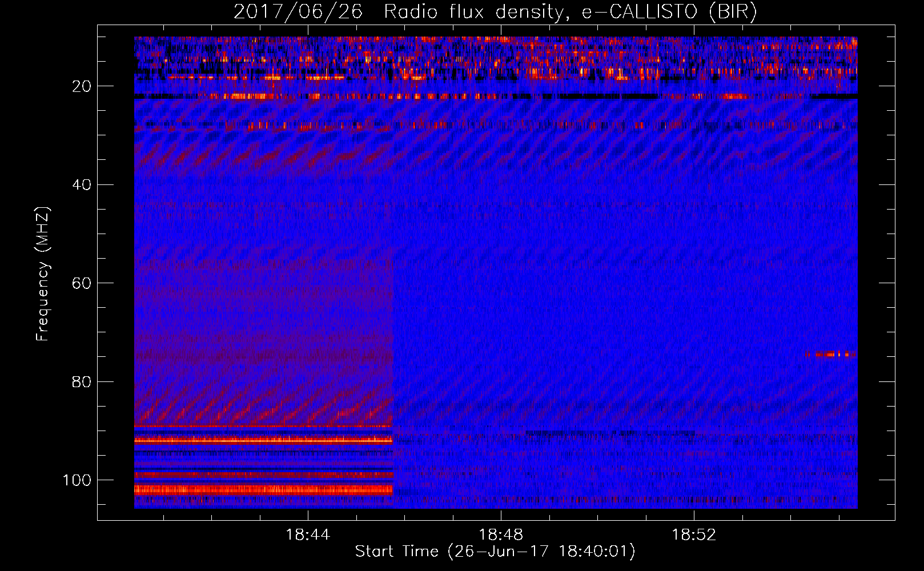Click the 80 frequency tick label

coord(82,382)
